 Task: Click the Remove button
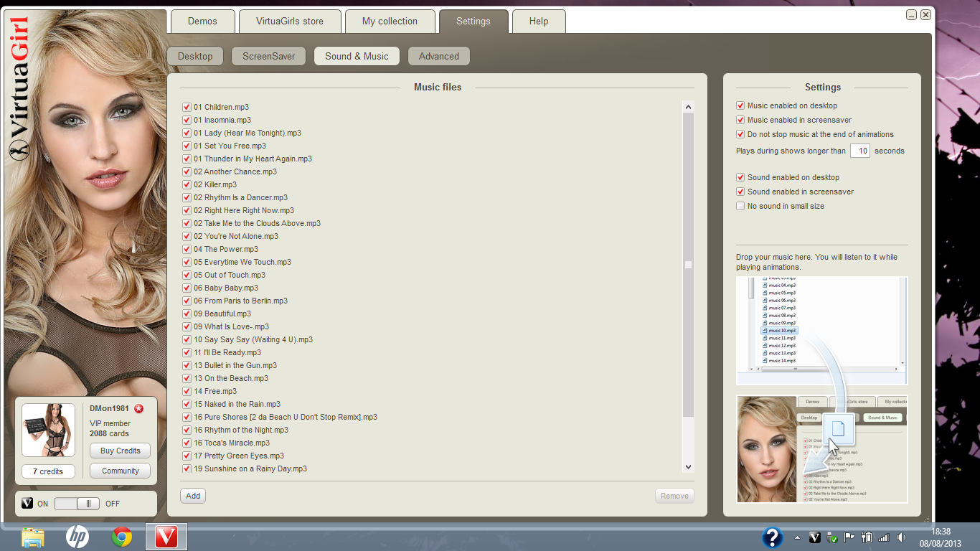coord(674,496)
